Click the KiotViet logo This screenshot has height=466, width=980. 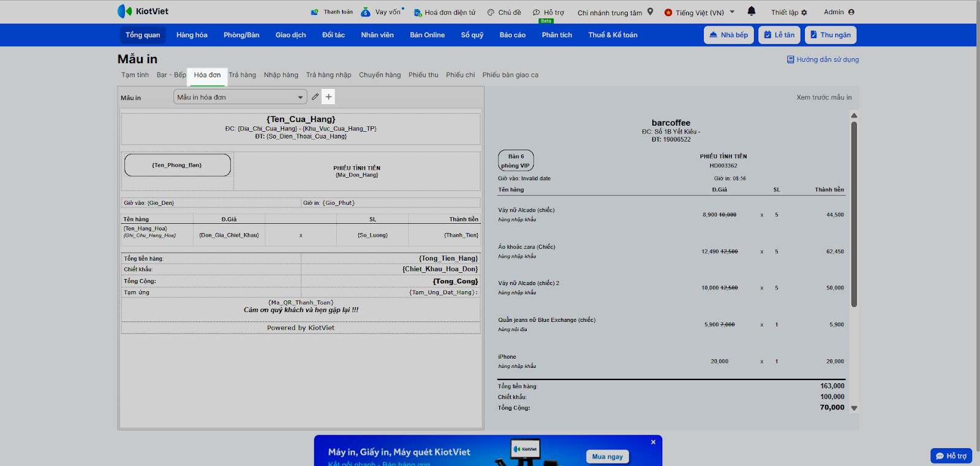tap(142, 11)
